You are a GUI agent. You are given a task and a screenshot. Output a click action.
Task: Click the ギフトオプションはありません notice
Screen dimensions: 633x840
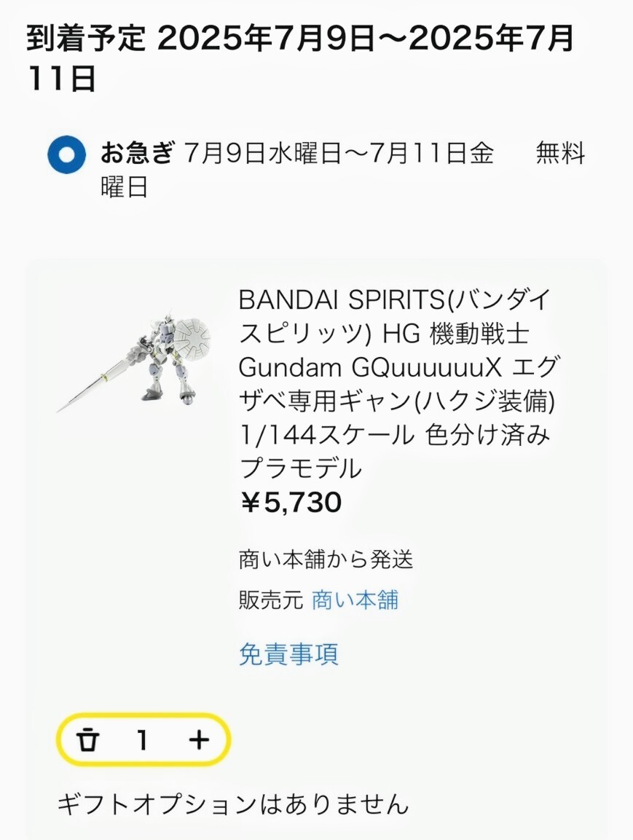[234, 804]
